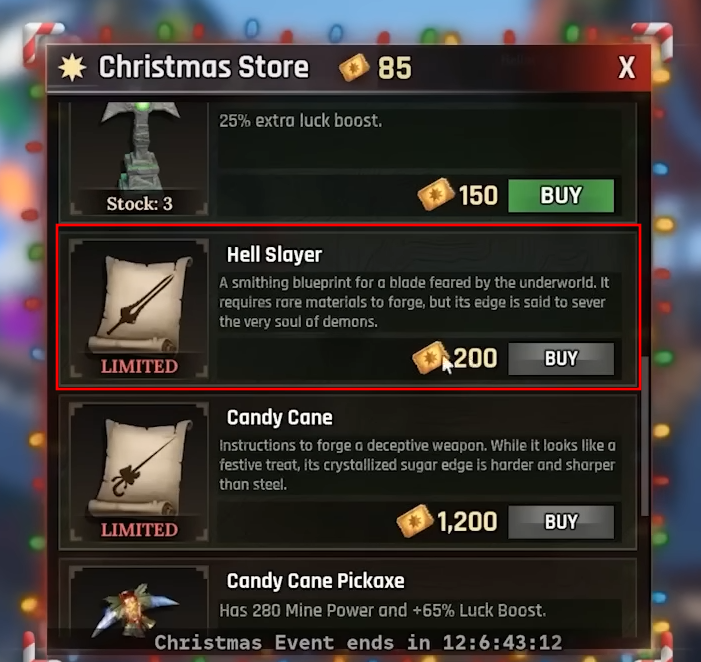
Task: Click the Candy Cane blueprint scroll icon
Action: pos(139,468)
